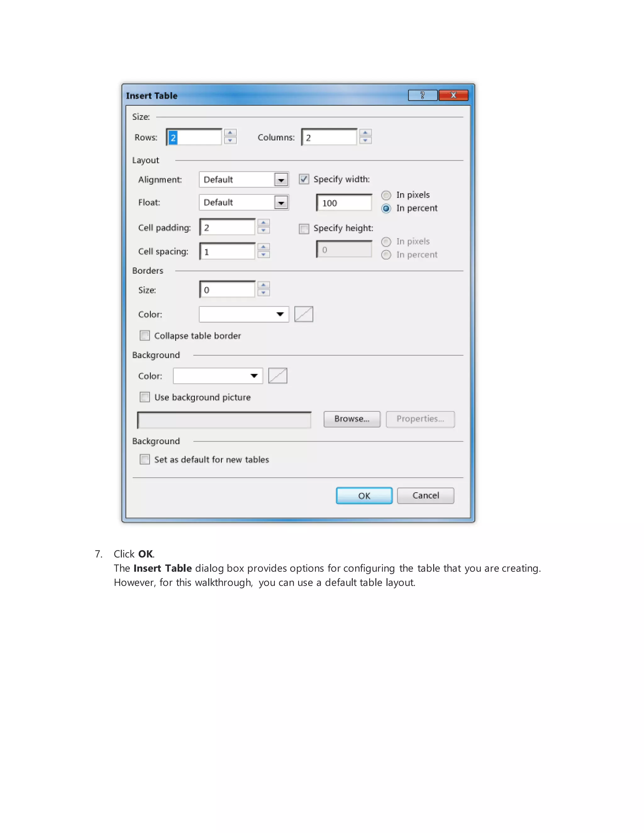Open the Borders Color dropdown

[280, 314]
